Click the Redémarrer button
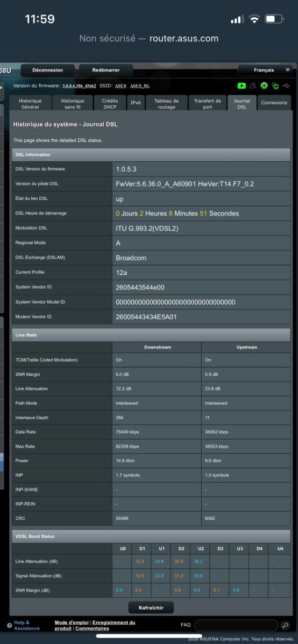 (x=106, y=70)
